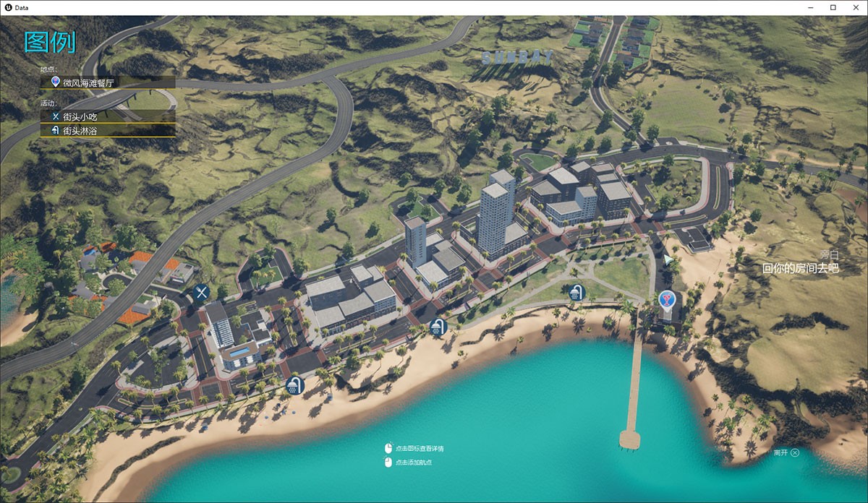Click the shower marker below the tall towers

click(437, 327)
